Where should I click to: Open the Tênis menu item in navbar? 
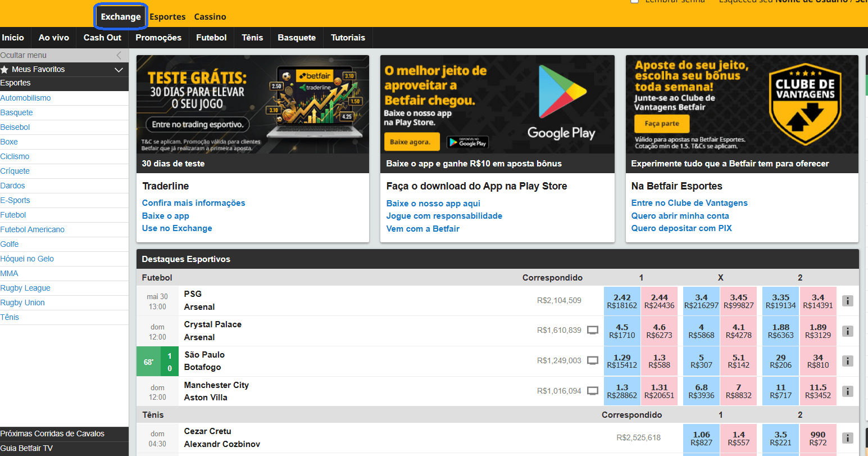click(x=252, y=38)
